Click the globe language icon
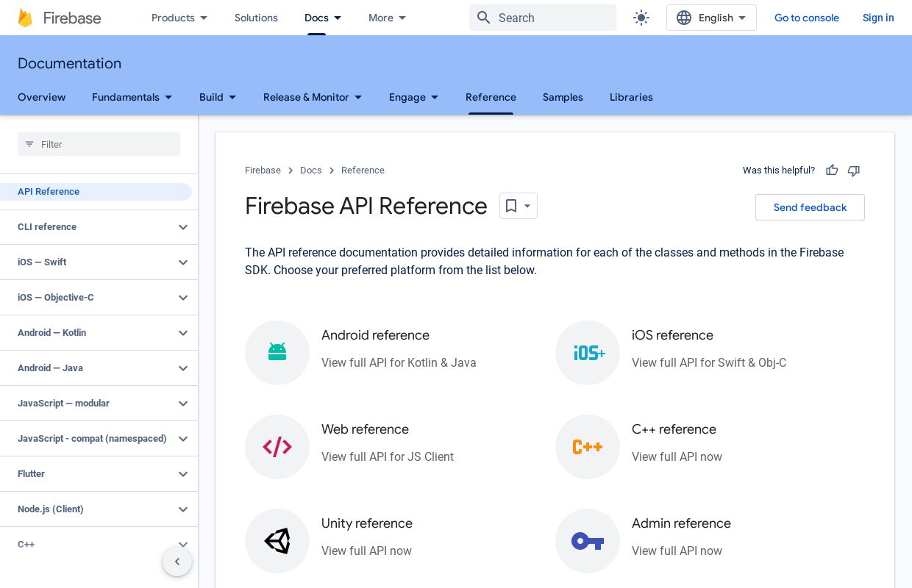Image resolution: width=912 pixels, height=588 pixels. [x=684, y=18]
